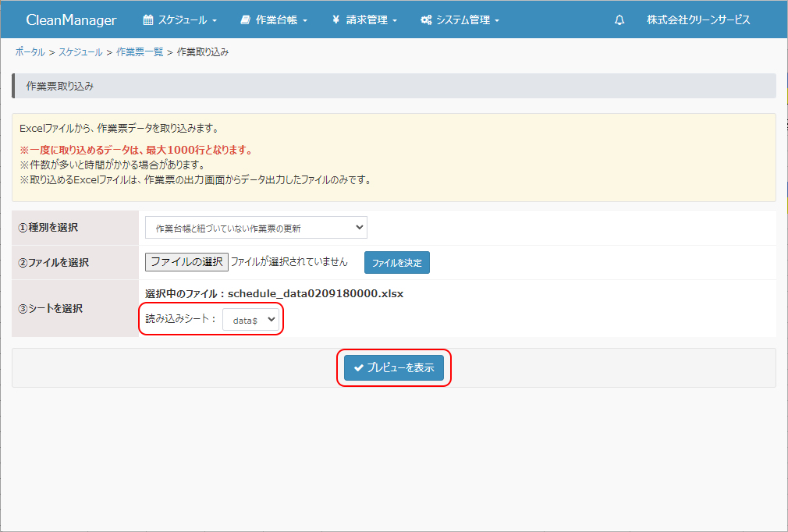
Task: Open notifications bell icon
Action: pyautogui.click(x=619, y=20)
